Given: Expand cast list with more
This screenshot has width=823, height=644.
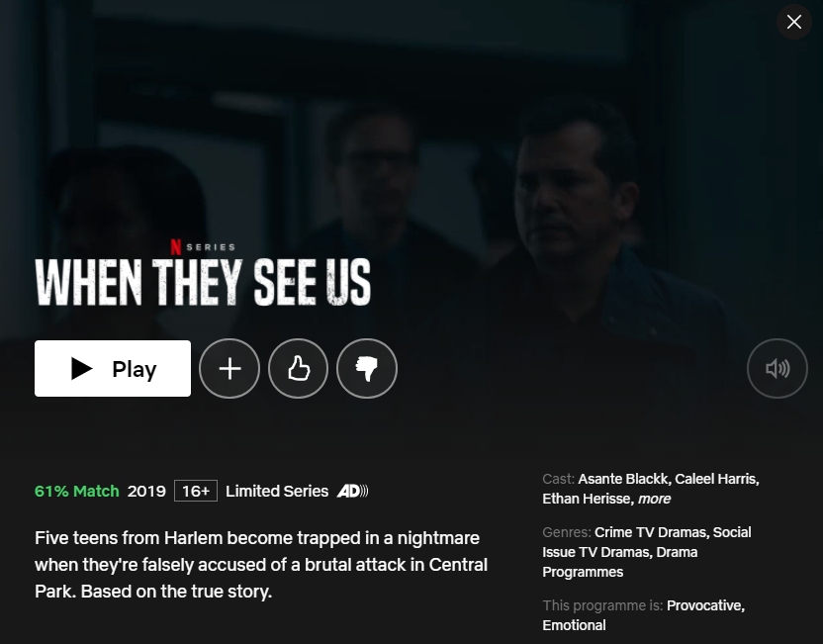Looking at the screenshot, I should [x=654, y=499].
